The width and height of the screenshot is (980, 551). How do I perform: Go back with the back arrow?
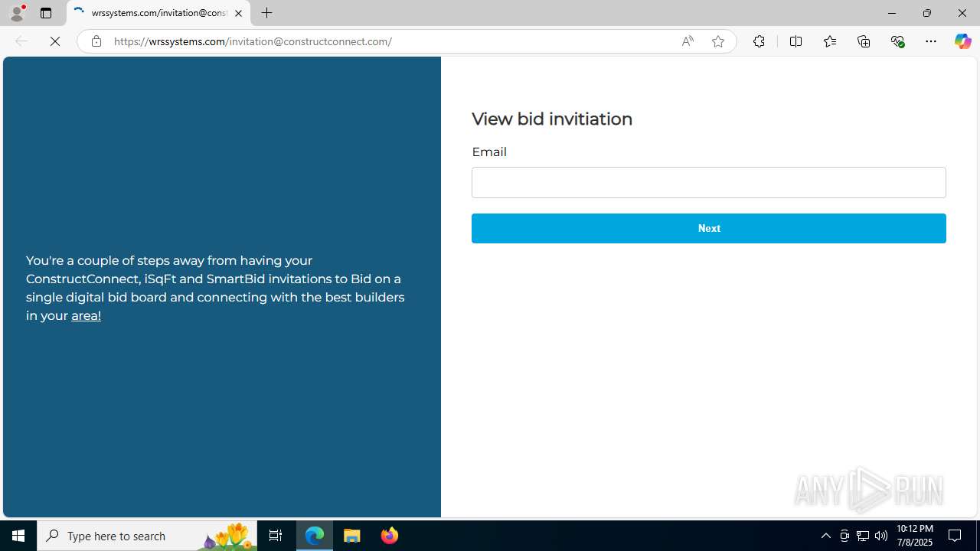21,41
